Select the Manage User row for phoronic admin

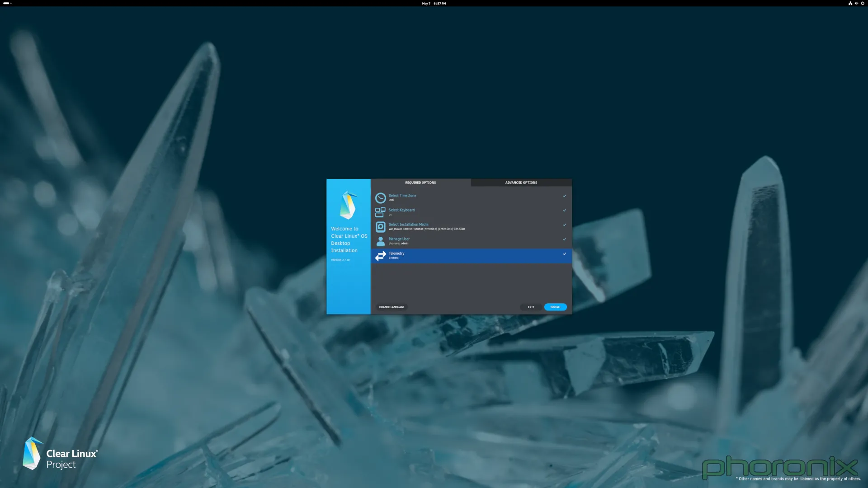tap(452, 241)
